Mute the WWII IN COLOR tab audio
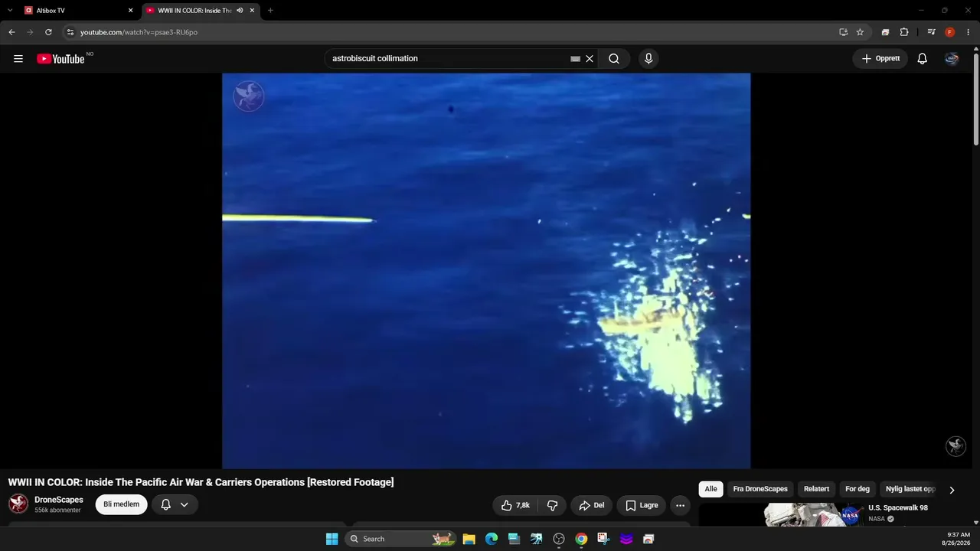Viewport: 980px width, 551px height. pos(240,11)
